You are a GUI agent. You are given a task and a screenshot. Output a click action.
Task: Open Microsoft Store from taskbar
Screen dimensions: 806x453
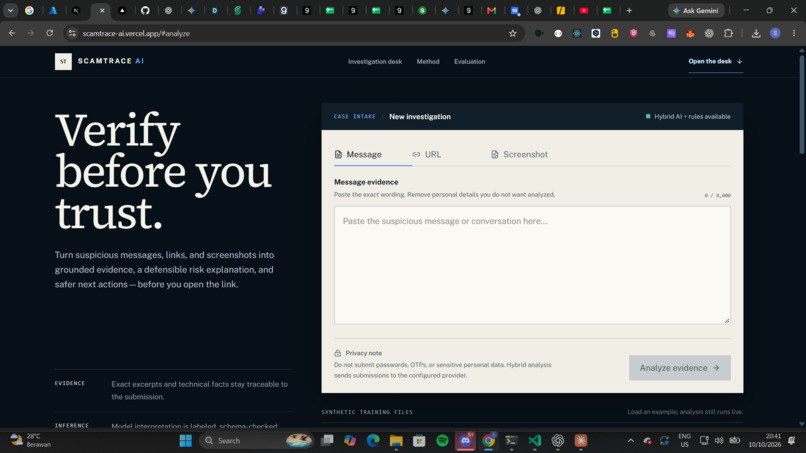pyautogui.click(x=419, y=441)
